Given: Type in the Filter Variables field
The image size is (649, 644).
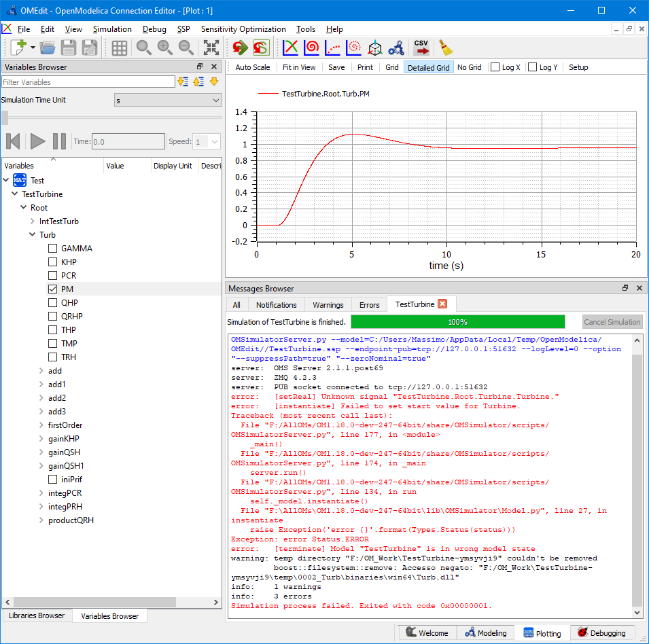Looking at the screenshot, I should click(x=88, y=81).
